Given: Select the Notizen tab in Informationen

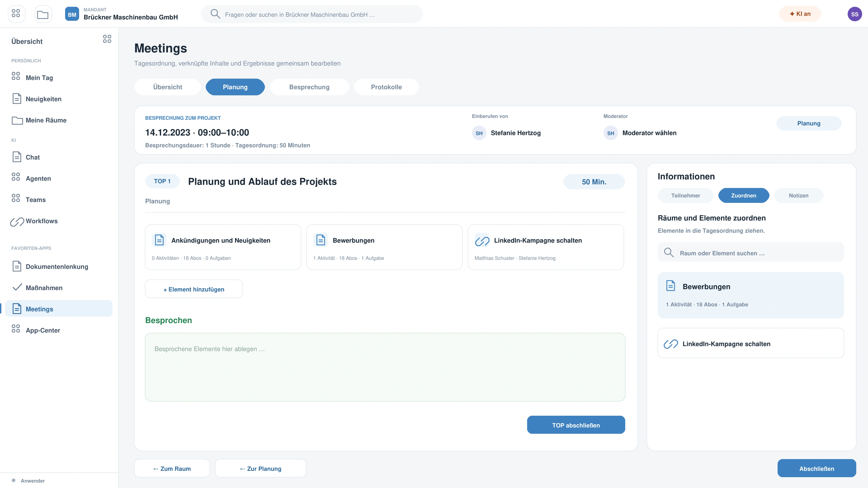Looking at the screenshot, I should click(799, 195).
